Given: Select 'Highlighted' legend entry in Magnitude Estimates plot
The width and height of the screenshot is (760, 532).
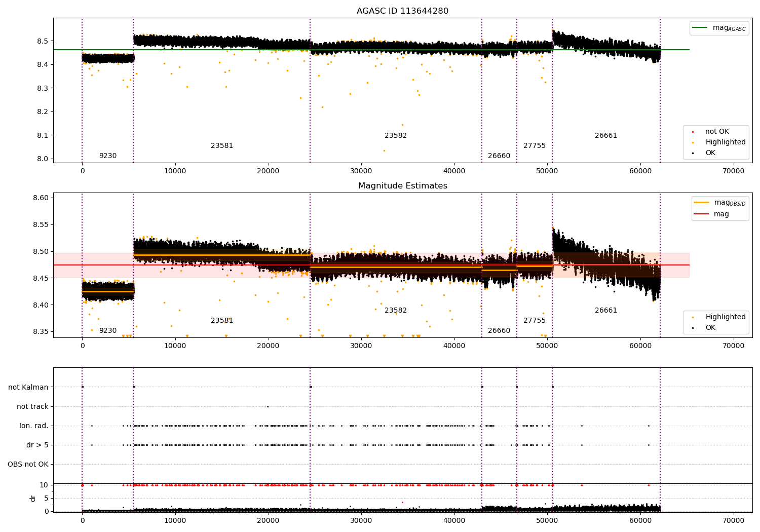Looking at the screenshot, I should tap(726, 317).
